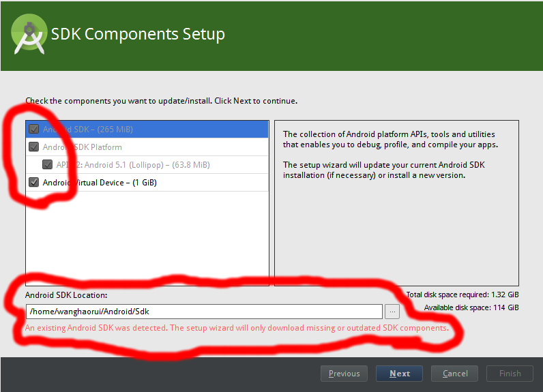Click the 'Android SDK Location:' label
This screenshot has width=543, height=392.
pos(66,295)
